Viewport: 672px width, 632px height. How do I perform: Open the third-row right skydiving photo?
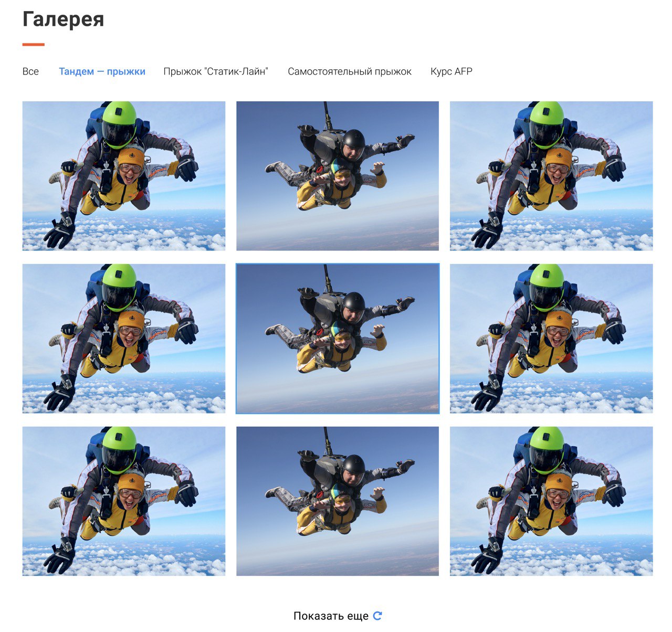(x=551, y=501)
